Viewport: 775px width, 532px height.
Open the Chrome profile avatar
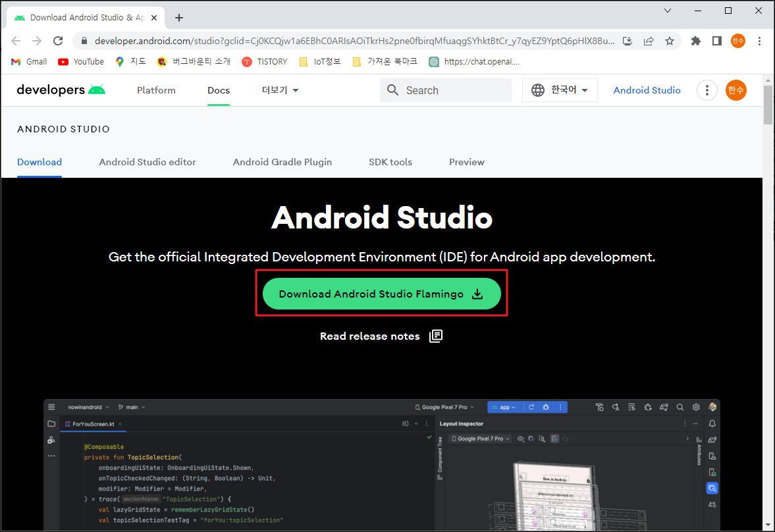738,41
